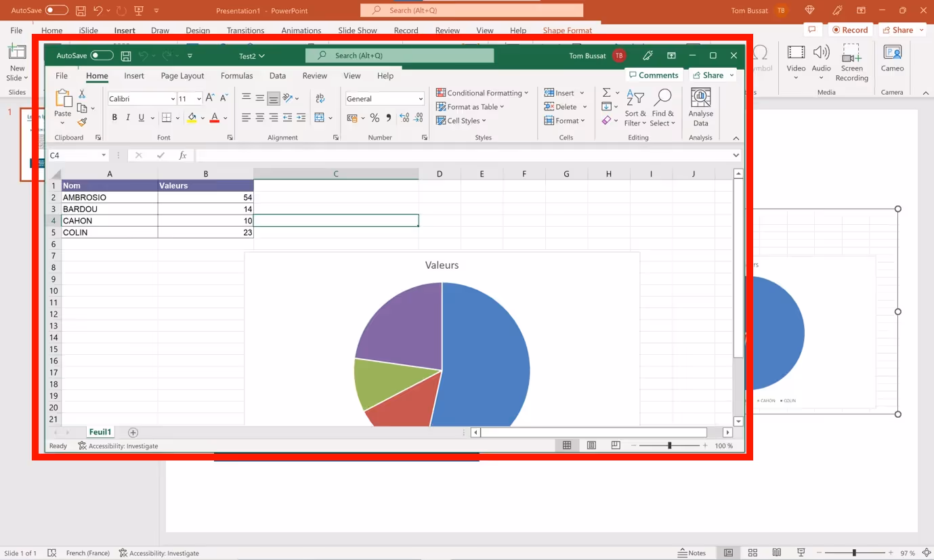
Task: Click the Slide Show icon in PowerPoint status bar
Action: click(x=801, y=553)
